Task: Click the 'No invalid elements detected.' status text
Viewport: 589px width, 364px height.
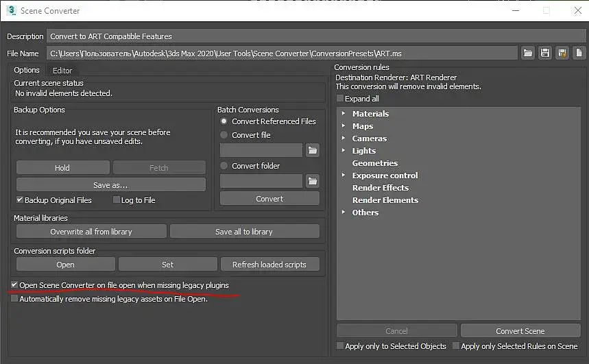Action: pos(64,93)
